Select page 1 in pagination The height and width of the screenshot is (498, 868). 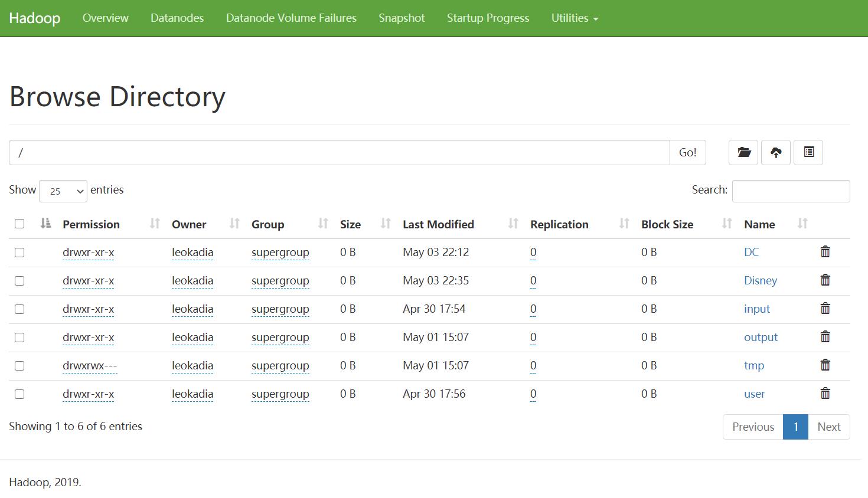[x=796, y=427]
